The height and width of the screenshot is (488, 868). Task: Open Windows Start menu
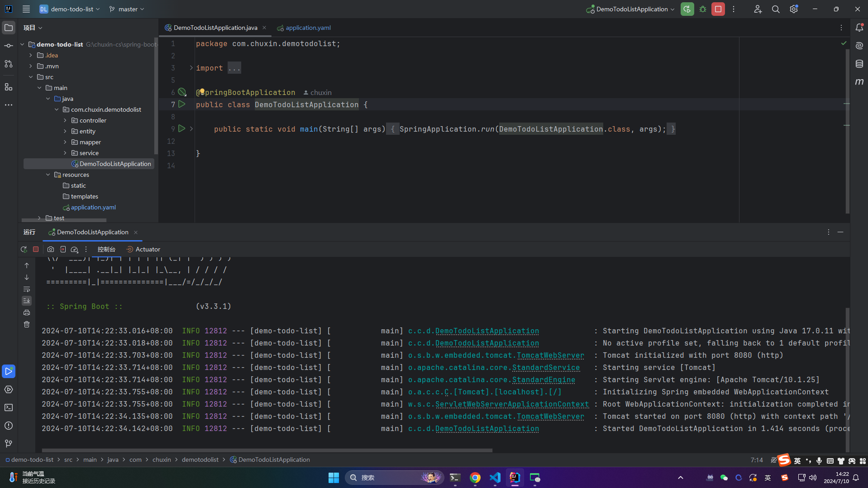pos(334,478)
